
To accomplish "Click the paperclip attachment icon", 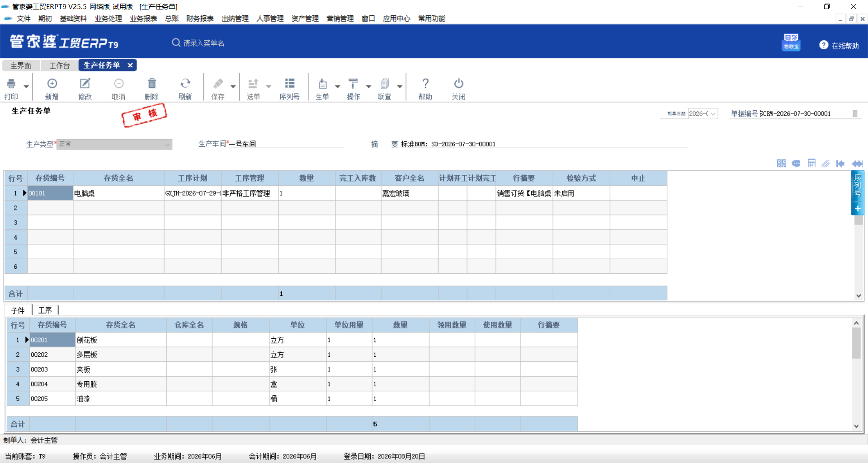I will tap(826, 164).
